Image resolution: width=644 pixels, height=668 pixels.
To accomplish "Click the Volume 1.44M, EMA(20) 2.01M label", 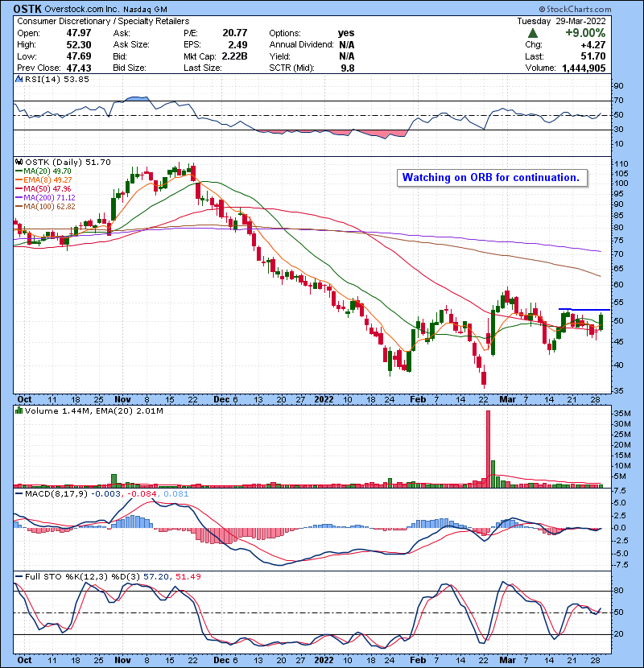I will tap(93, 410).
